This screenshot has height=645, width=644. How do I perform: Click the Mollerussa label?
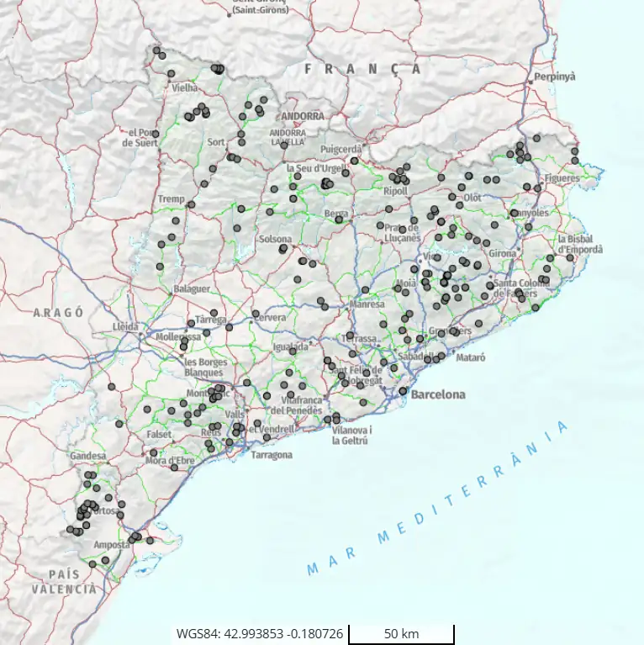click(x=178, y=337)
